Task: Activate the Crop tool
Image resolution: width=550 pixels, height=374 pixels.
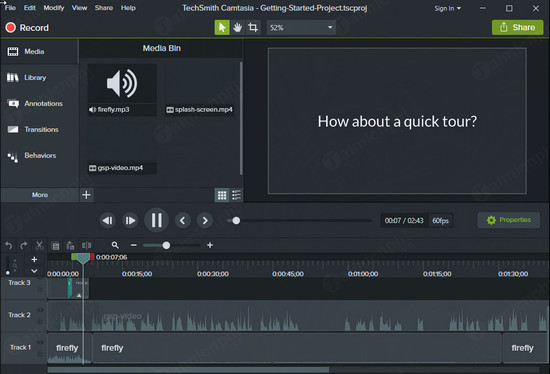Action: click(253, 27)
